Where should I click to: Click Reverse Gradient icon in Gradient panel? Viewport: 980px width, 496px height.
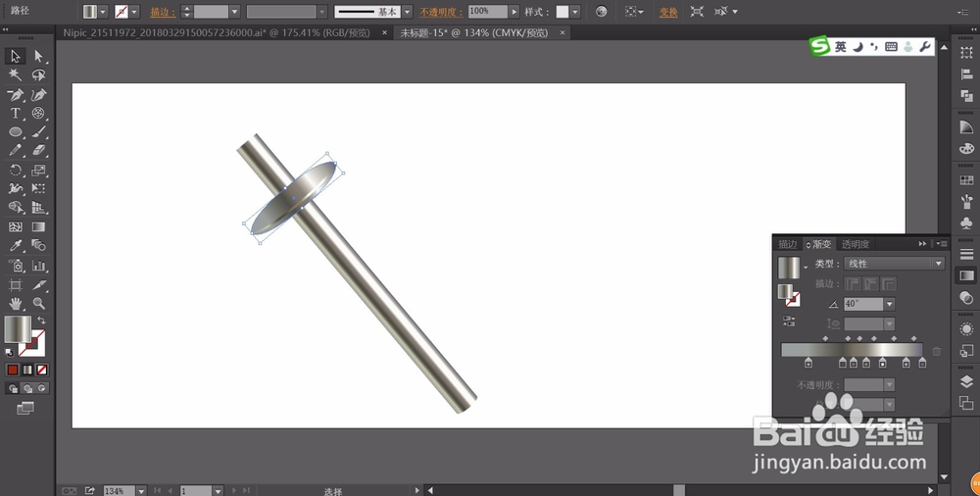point(789,322)
